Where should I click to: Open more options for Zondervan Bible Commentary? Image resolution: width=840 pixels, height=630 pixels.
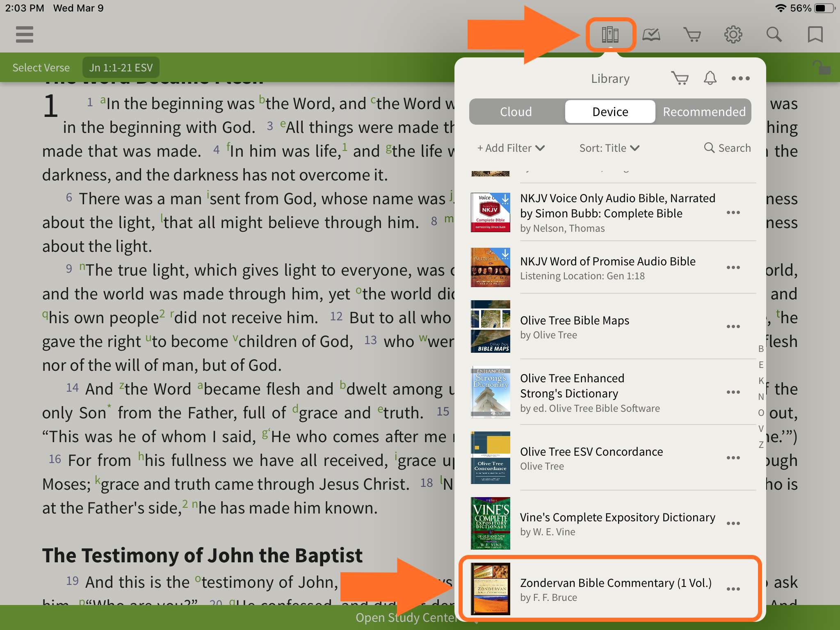coord(733,589)
